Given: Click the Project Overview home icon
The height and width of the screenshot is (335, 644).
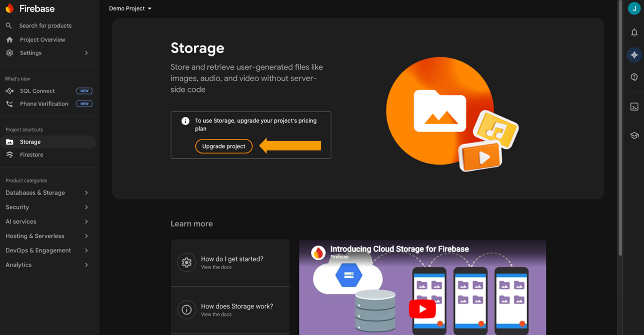Looking at the screenshot, I should click(x=10, y=40).
